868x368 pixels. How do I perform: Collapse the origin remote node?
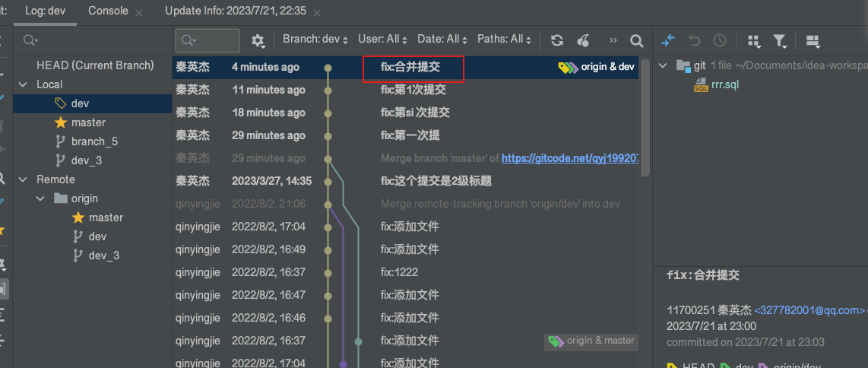click(x=40, y=198)
